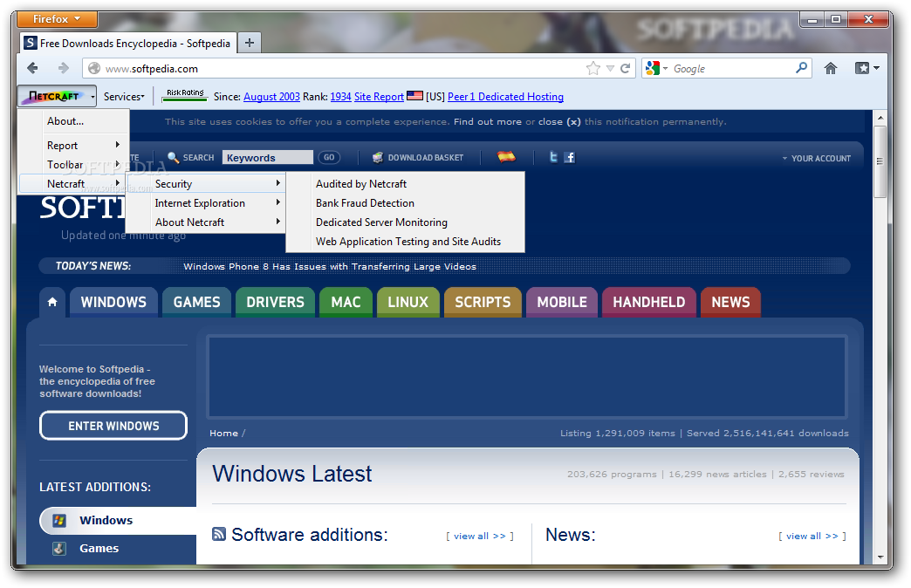Open the DRIVERS category tab
Screen dimensions: 911x588
click(x=276, y=302)
